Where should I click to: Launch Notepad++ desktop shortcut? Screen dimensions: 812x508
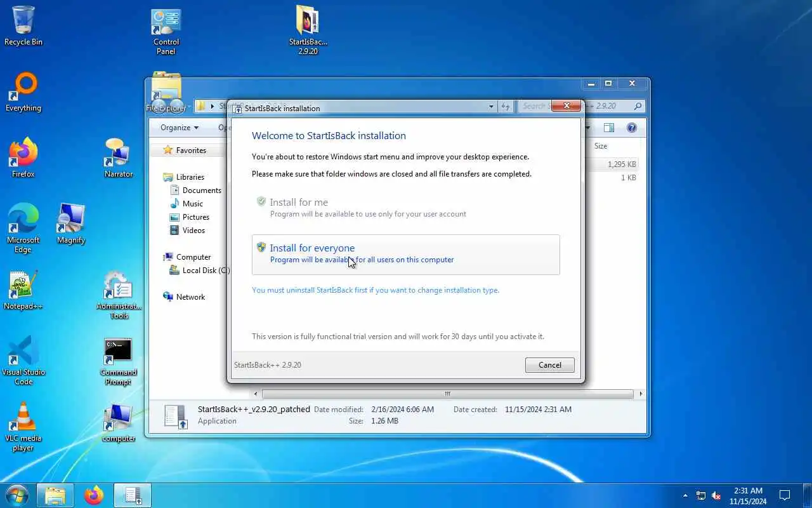(23, 290)
